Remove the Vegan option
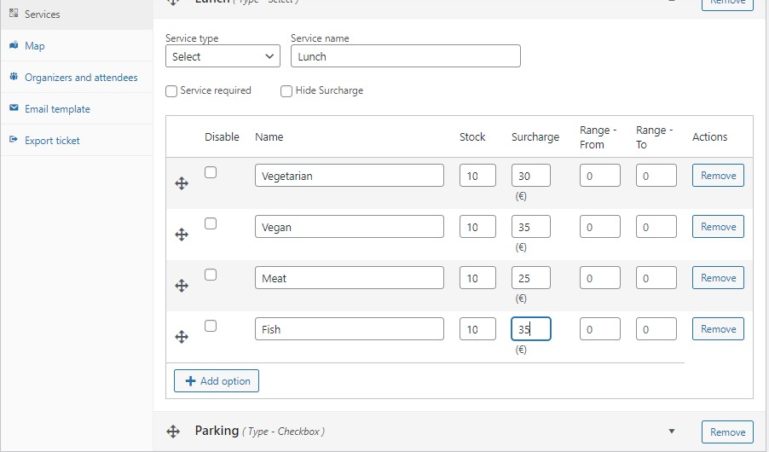The width and height of the screenshot is (769, 452). click(718, 227)
